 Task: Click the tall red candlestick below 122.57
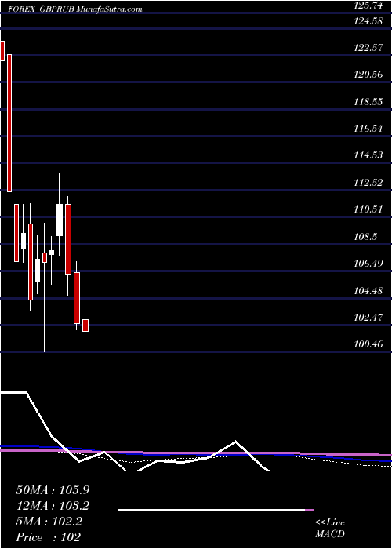click(9, 123)
